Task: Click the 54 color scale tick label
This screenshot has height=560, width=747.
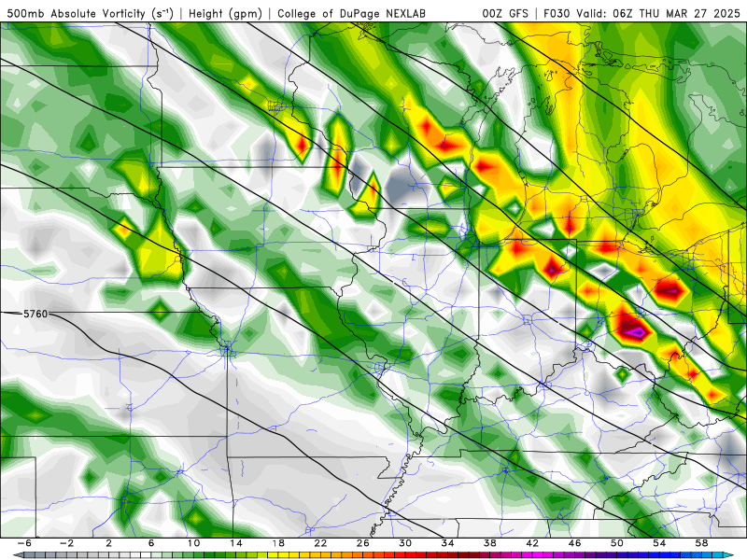Action: [x=659, y=543]
